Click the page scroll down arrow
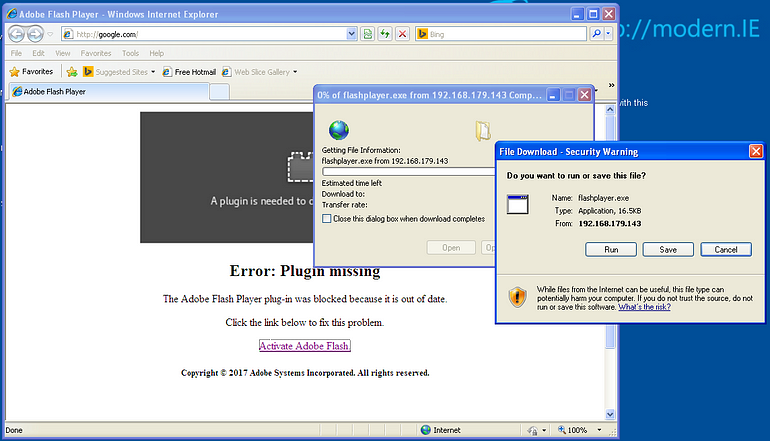The height and width of the screenshot is (441, 770). click(x=610, y=414)
